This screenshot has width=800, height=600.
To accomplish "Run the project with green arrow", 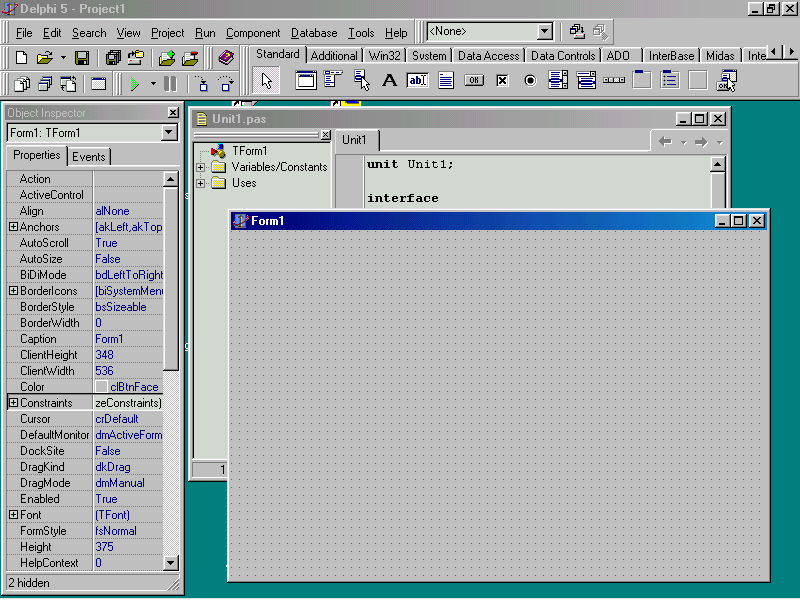I will click(135, 83).
